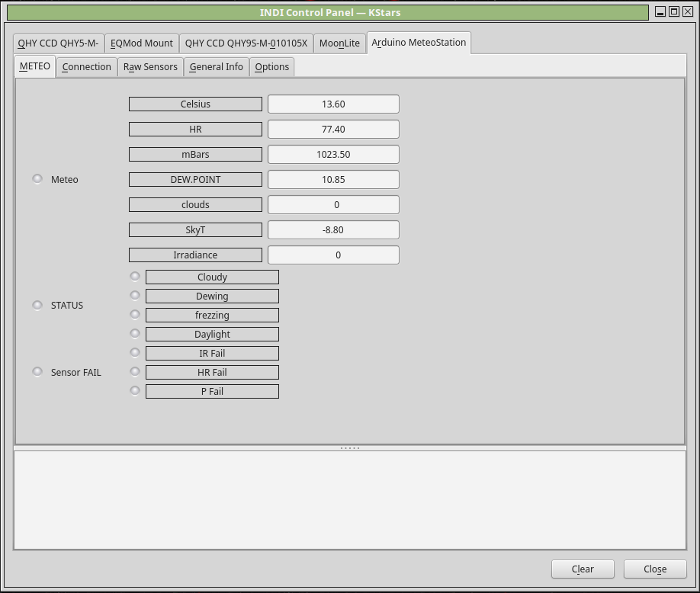Screen dimensions: 700x593
Task: Show the General Info tab
Action: pos(216,67)
